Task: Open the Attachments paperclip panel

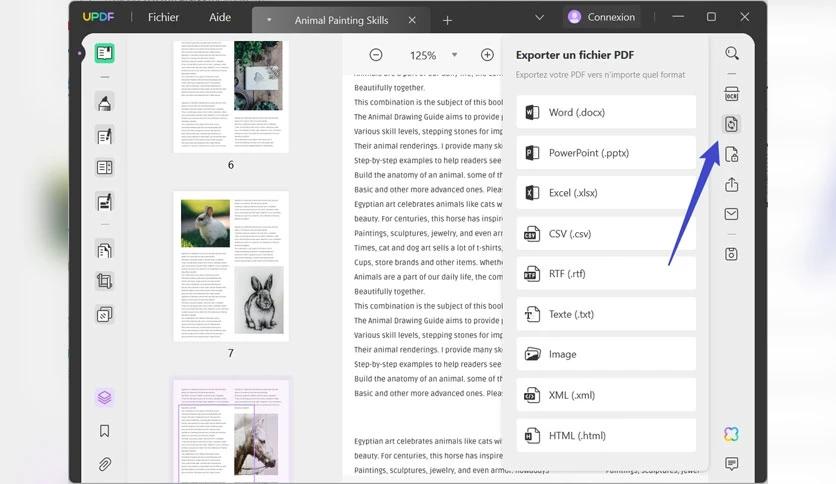Action: [104, 464]
